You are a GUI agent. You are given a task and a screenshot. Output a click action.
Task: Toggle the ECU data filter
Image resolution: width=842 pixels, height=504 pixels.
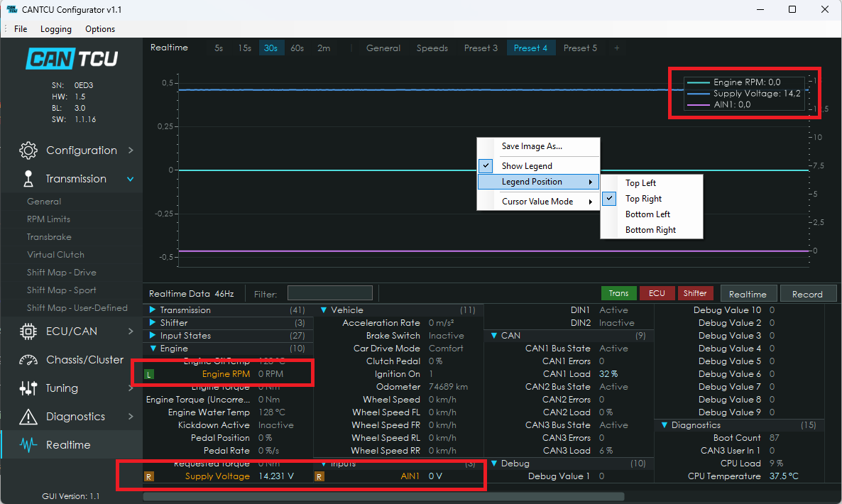(x=657, y=293)
